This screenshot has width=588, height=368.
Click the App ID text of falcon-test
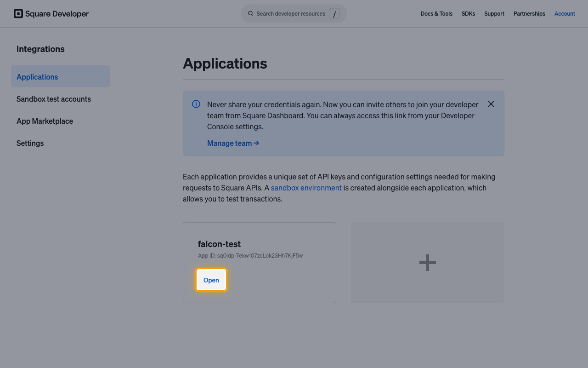click(x=250, y=256)
